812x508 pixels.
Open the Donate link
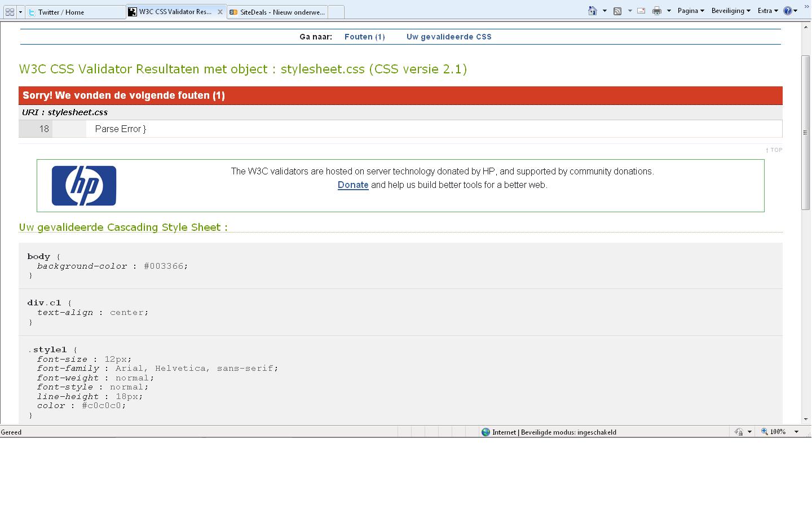pyautogui.click(x=353, y=185)
